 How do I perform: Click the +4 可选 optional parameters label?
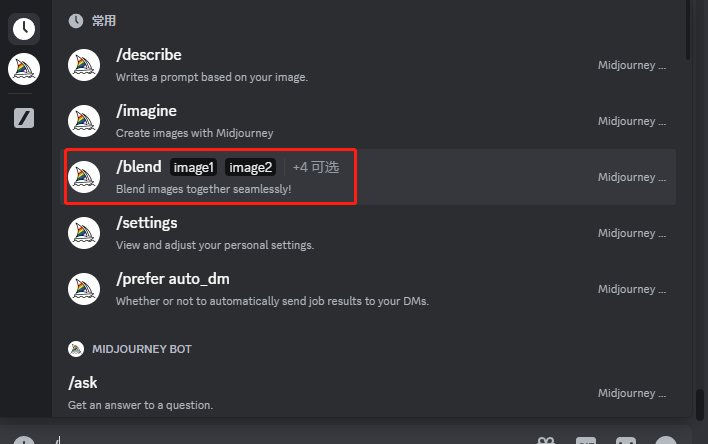[x=316, y=167]
